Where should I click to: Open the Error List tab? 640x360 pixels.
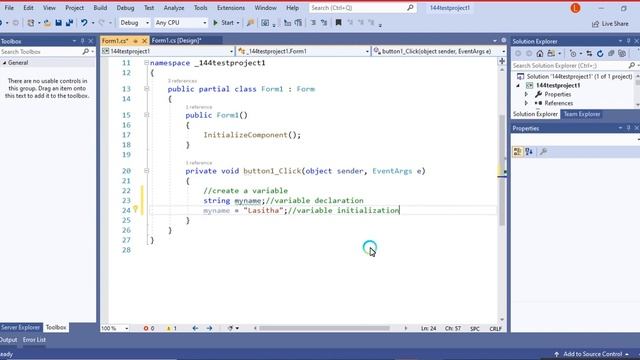34,340
